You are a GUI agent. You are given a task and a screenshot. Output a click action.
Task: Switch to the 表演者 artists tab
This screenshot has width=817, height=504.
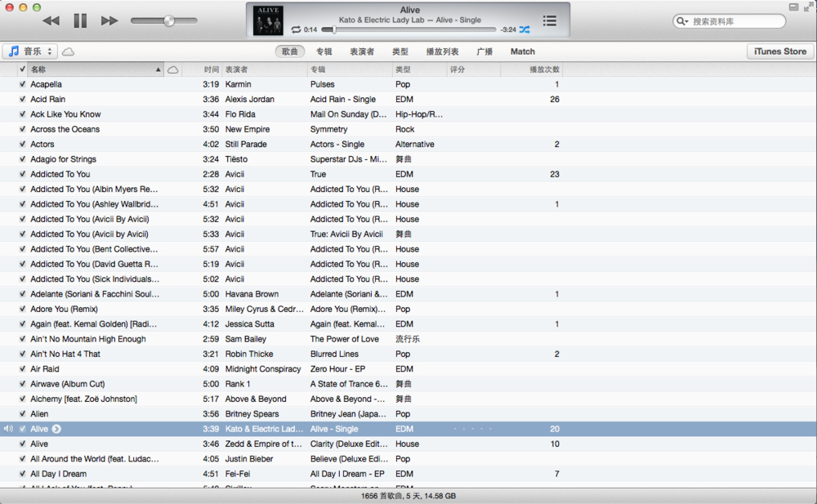click(x=362, y=51)
